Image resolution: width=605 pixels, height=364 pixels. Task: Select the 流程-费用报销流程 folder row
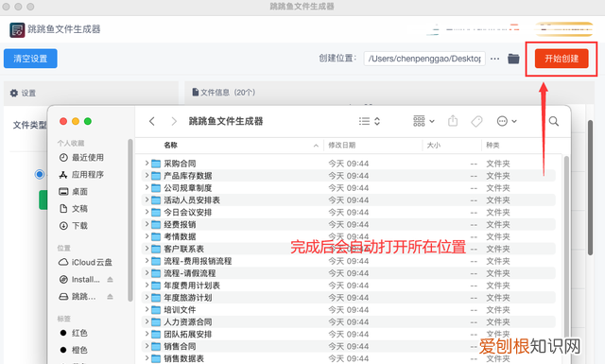point(349,261)
